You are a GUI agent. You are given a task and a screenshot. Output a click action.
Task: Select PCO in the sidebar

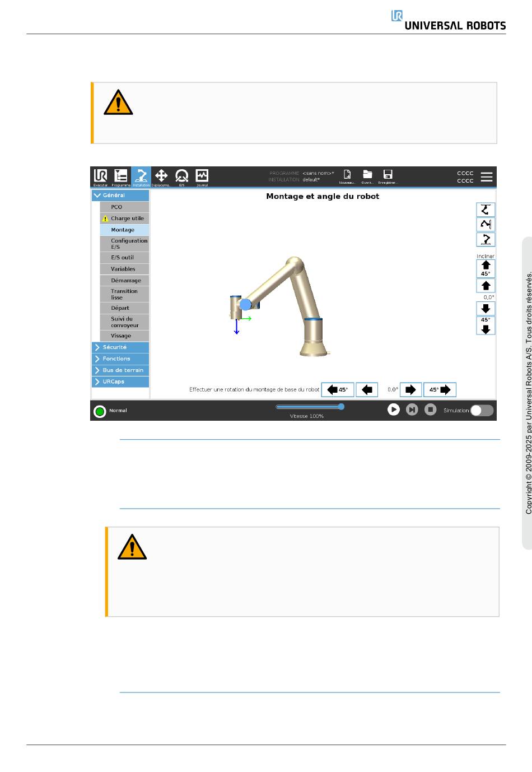point(124,207)
